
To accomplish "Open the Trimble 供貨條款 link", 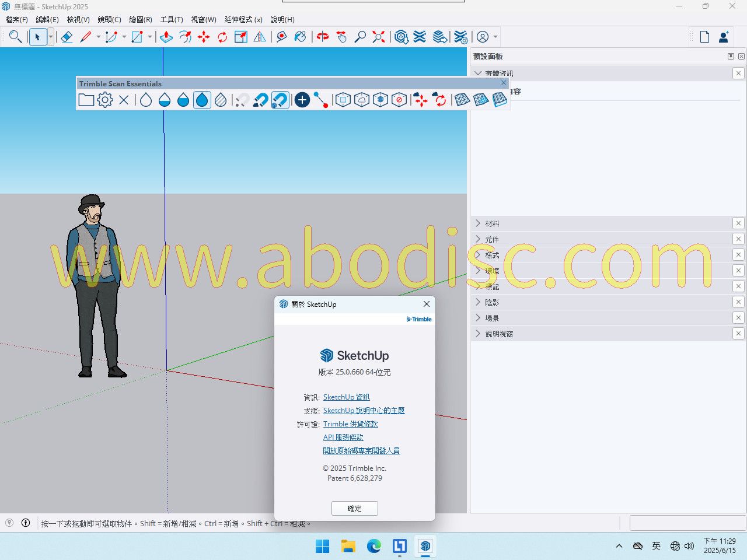I will (351, 424).
